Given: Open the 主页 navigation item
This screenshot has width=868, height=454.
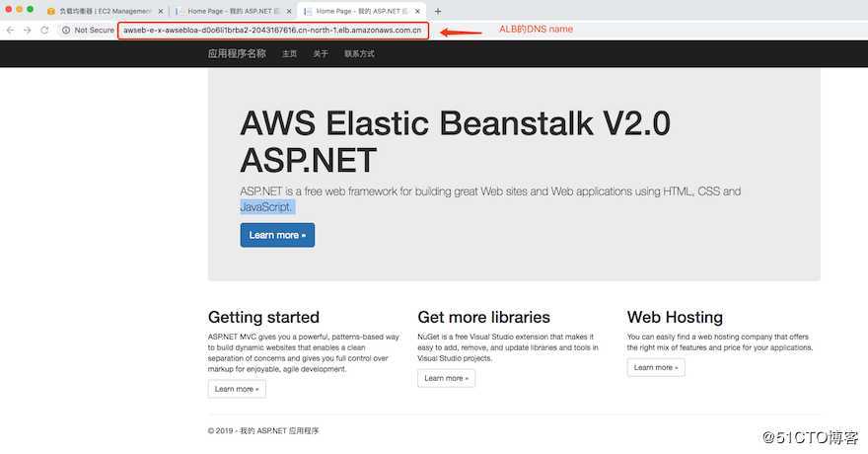Looking at the screenshot, I should pos(289,54).
